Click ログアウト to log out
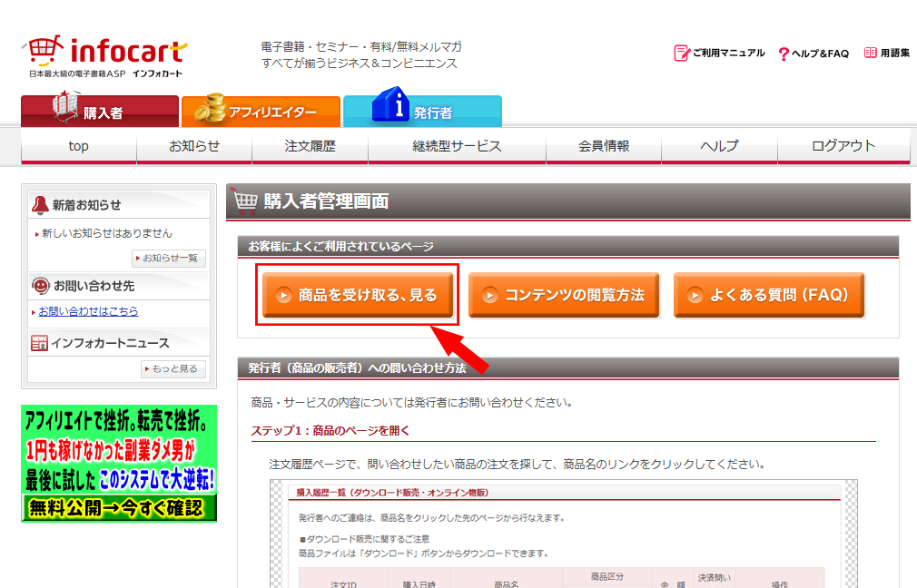 [x=843, y=146]
